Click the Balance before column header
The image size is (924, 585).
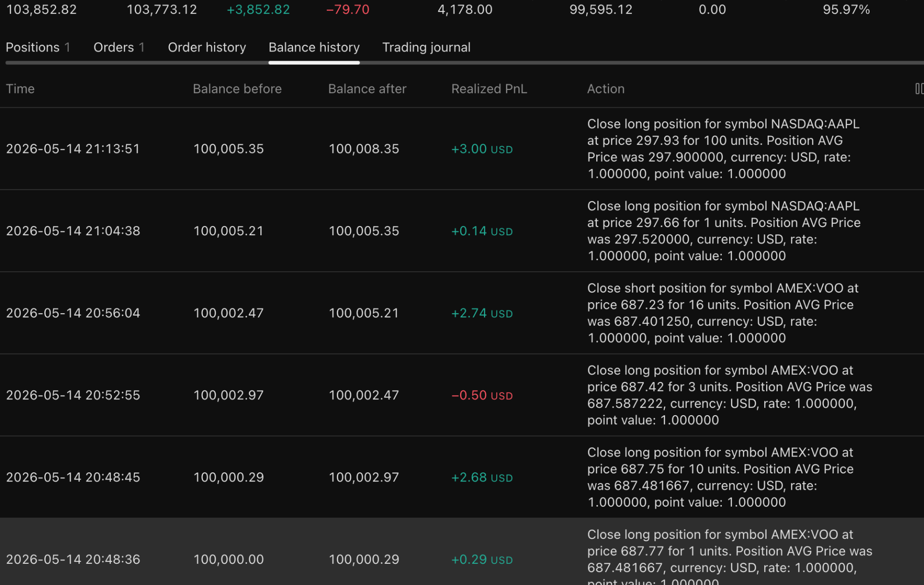click(237, 89)
